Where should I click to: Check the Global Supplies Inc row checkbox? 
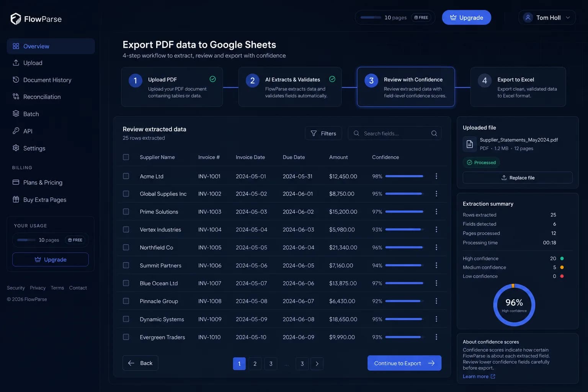[x=126, y=194]
